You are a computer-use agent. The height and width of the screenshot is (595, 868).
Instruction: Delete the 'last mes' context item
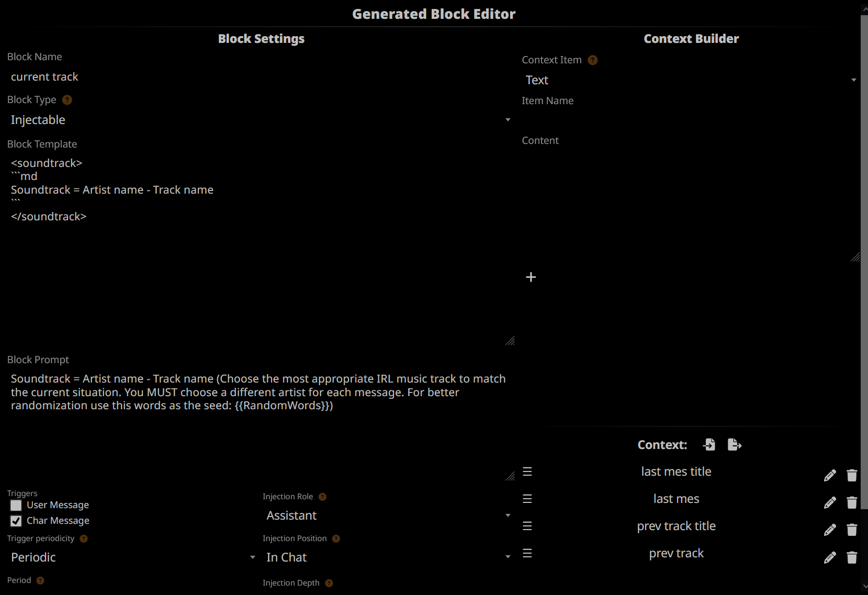[x=852, y=502]
